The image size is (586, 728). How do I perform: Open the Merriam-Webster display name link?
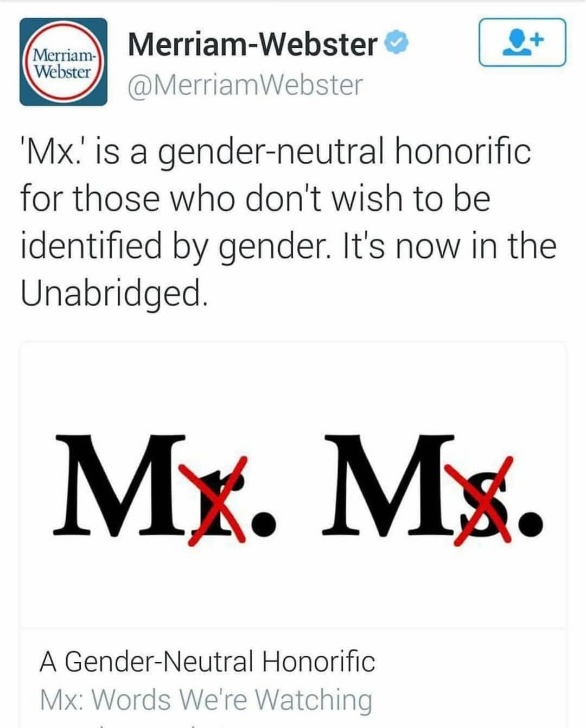252,45
